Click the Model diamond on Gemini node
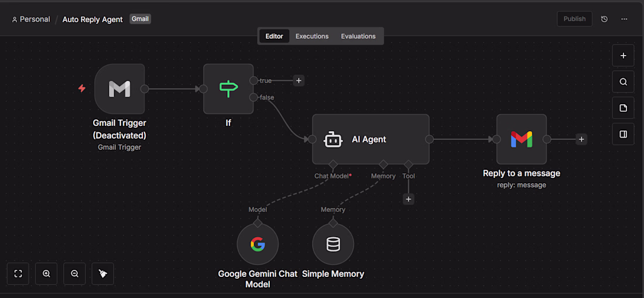The height and width of the screenshot is (298, 644). point(258,222)
